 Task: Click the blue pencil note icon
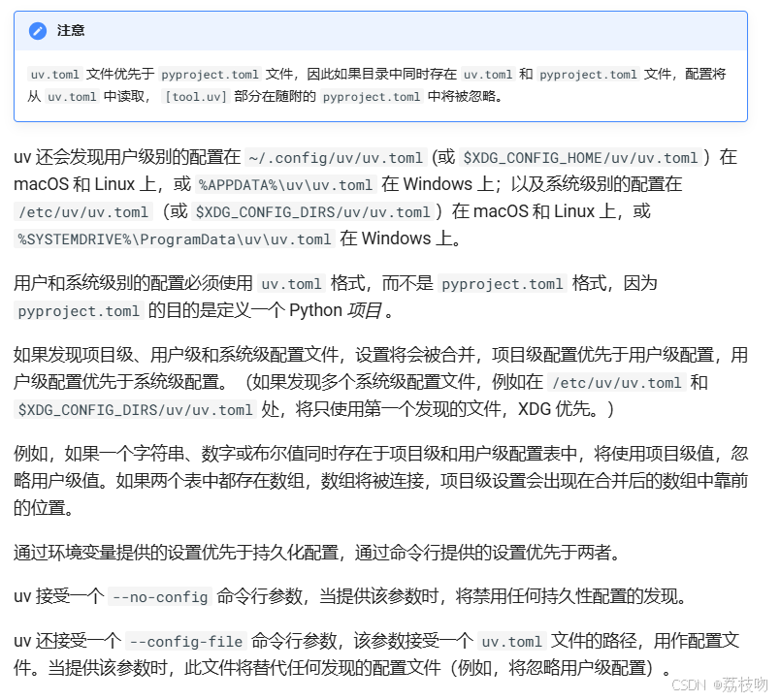pos(38,31)
